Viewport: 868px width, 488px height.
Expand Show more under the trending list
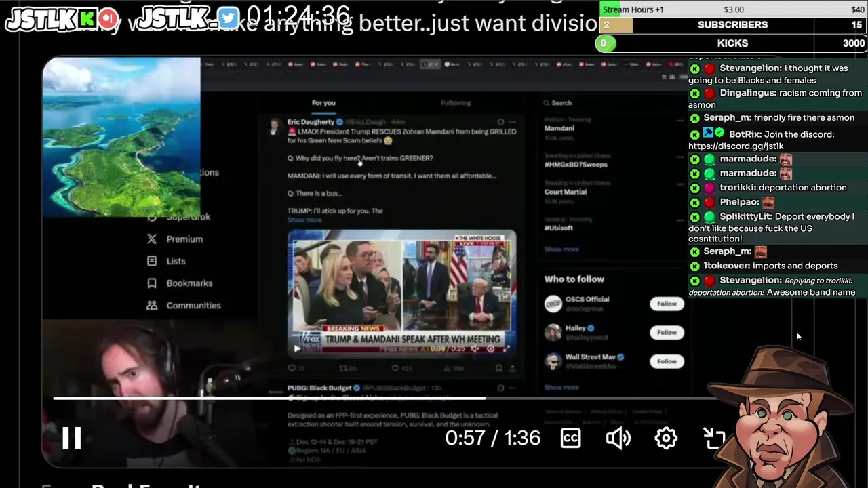pyautogui.click(x=561, y=249)
